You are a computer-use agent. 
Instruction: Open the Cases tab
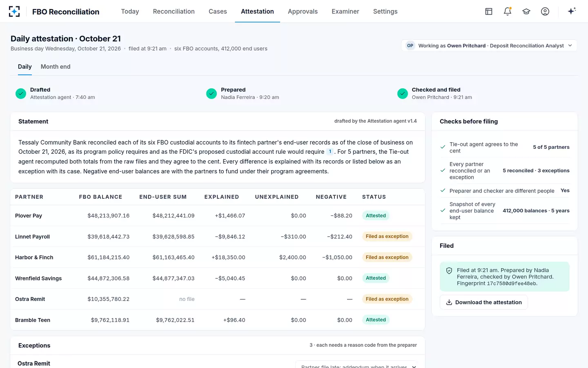tap(218, 11)
